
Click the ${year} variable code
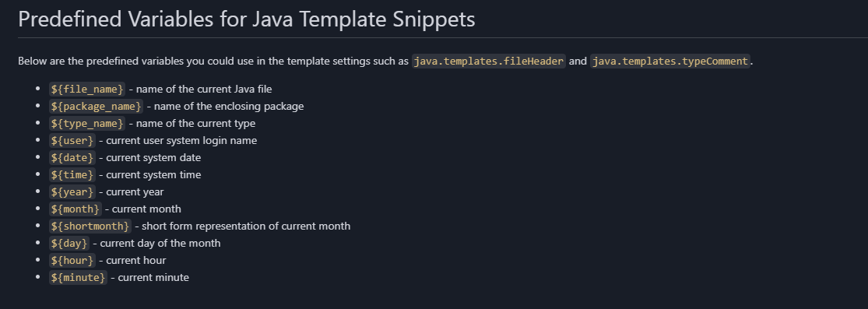click(72, 192)
